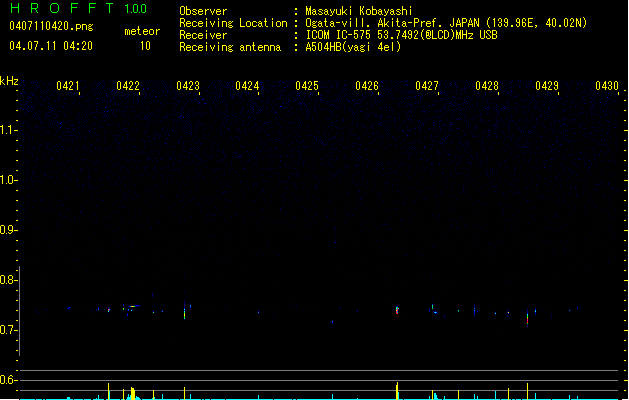Image resolution: width=629 pixels, height=400 pixels.
Task: Click the 0421 time marker
Action: click(x=68, y=86)
